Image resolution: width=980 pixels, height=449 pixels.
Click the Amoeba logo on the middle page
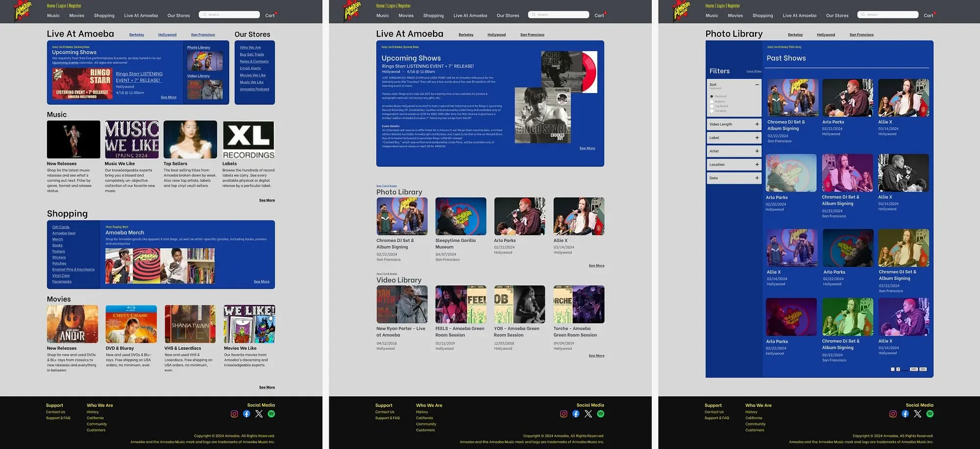(x=352, y=10)
